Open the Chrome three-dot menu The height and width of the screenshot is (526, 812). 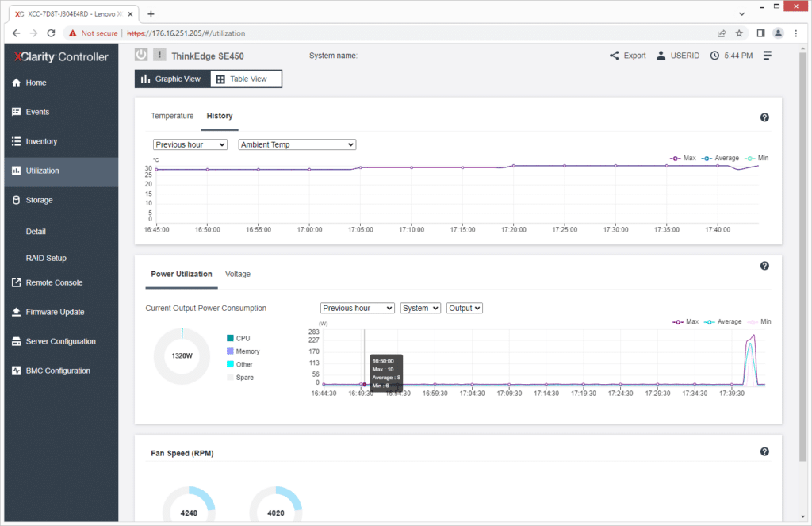tap(796, 33)
